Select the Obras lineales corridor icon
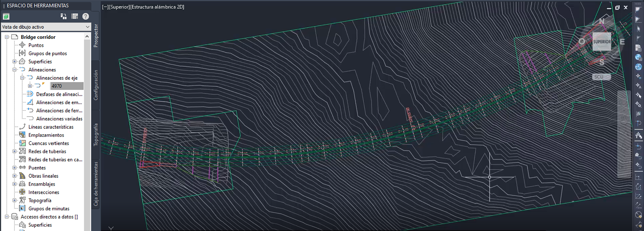644x231 pixels. (x=22, y=176)
